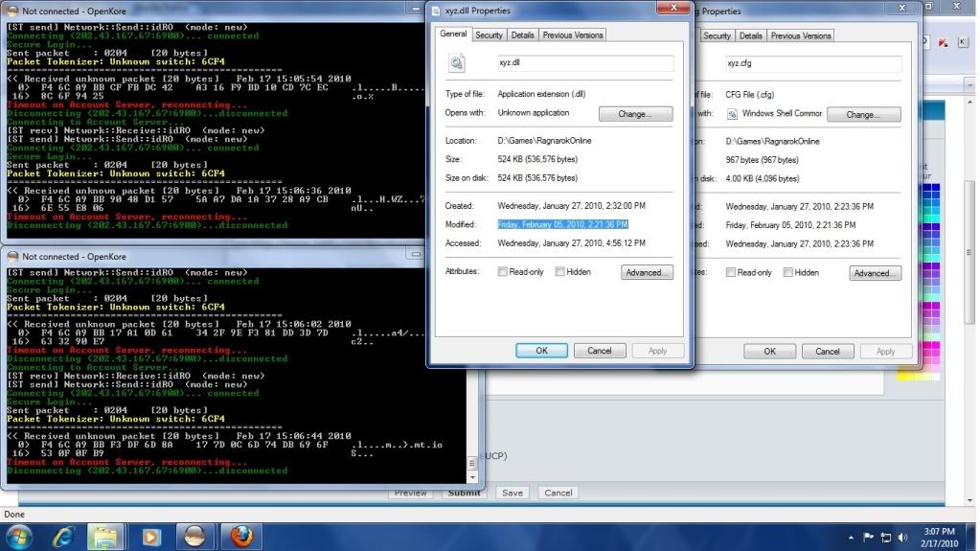Screen dimensions: 980x551
Task: Click the xyz.cfg filename field
Action: pyautogui.click(x=813, y=63)
